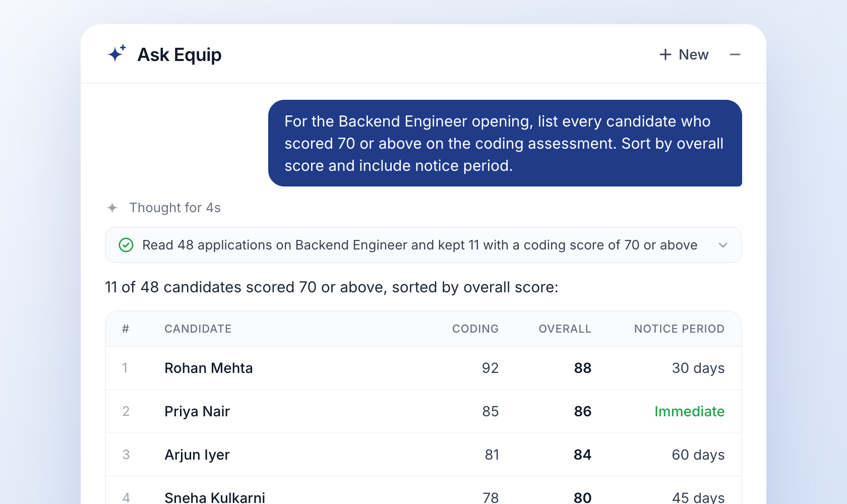
Task: Open candidate Arjun Iyer
Action: tap(197, 455)
